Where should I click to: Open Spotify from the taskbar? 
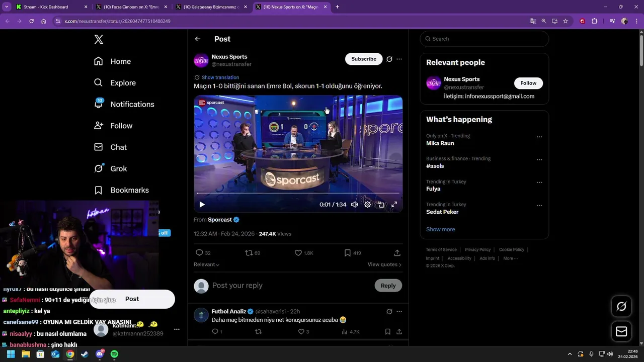(114, 354)
